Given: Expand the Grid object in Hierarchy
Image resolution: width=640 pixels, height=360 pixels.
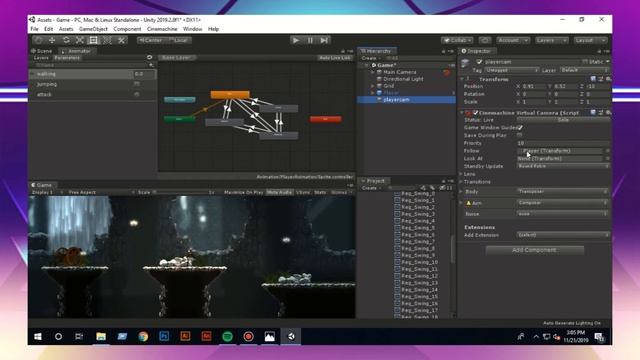Looking at the screenshot, I should [x=372, y=86].
